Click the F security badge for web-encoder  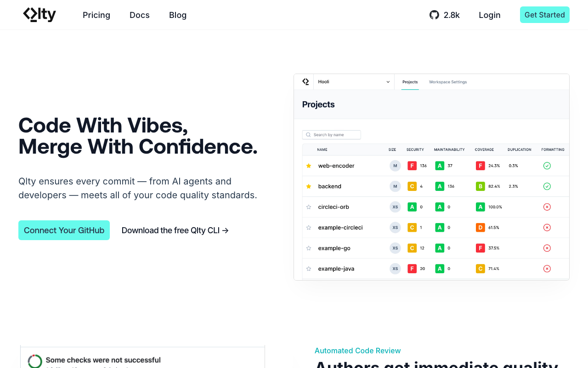412,166
